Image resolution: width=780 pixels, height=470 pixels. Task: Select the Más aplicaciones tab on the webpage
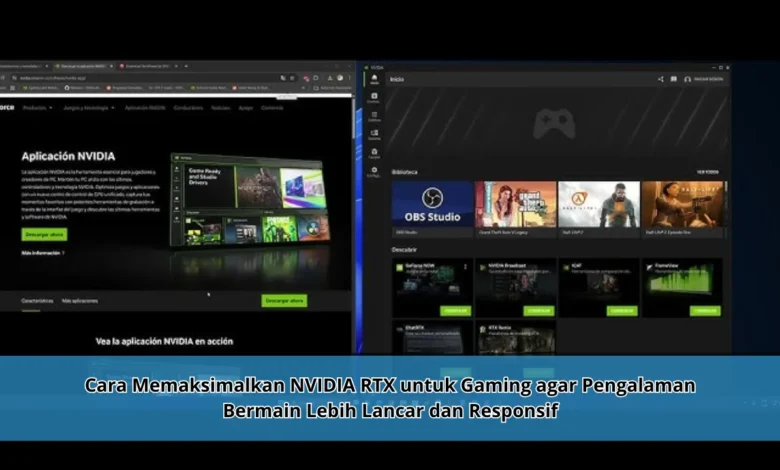(80, 301)
